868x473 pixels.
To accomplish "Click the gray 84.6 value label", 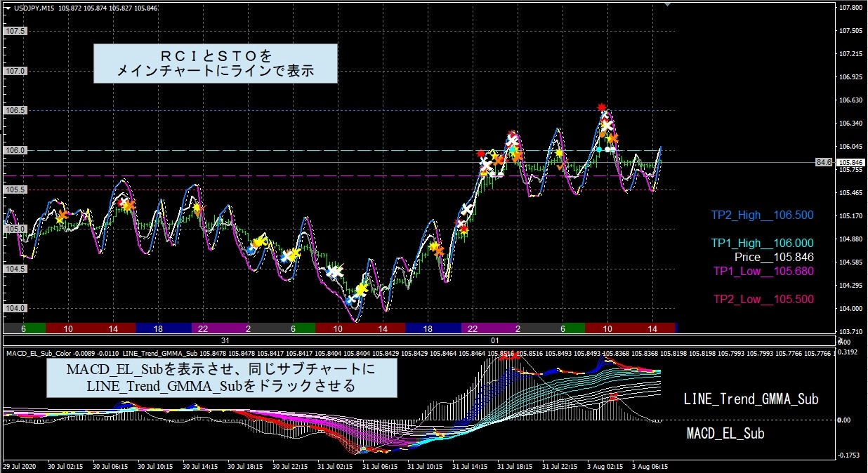I will point(823,162).
